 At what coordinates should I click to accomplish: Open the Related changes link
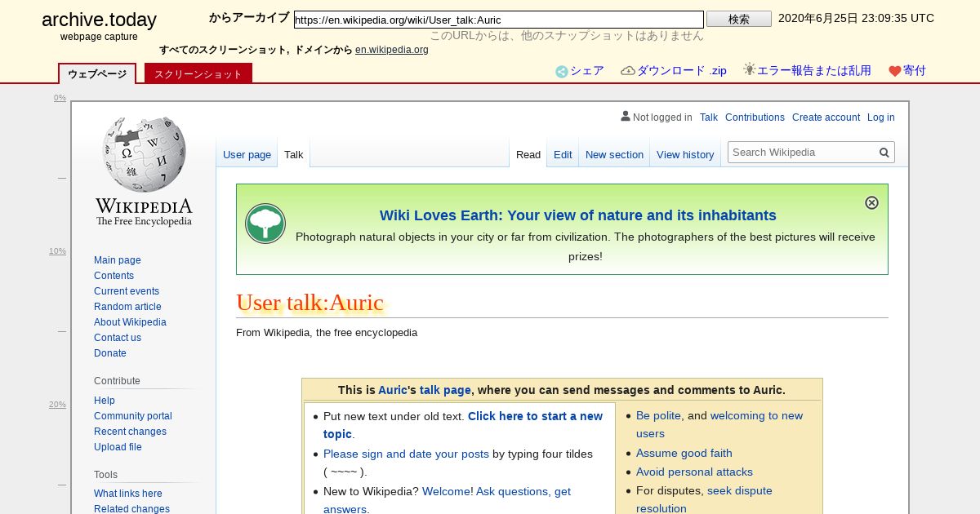[131, 508]
